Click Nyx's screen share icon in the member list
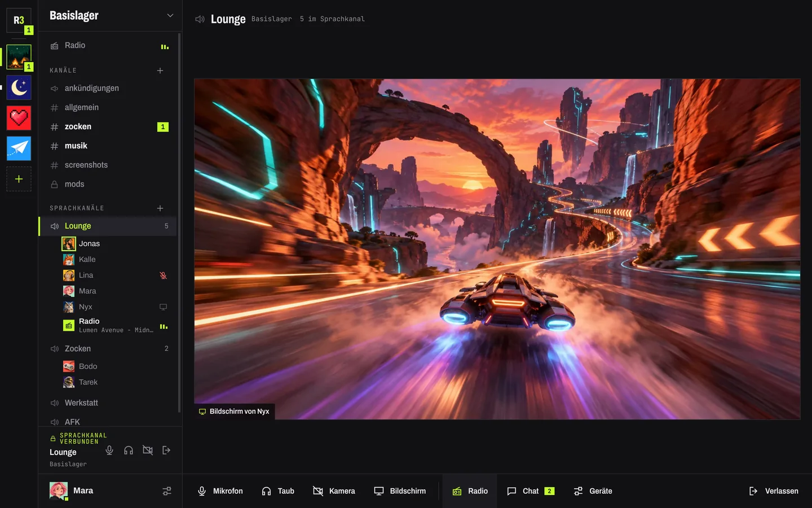The width and height of the screenshot is (812, 508). point(163,307)
